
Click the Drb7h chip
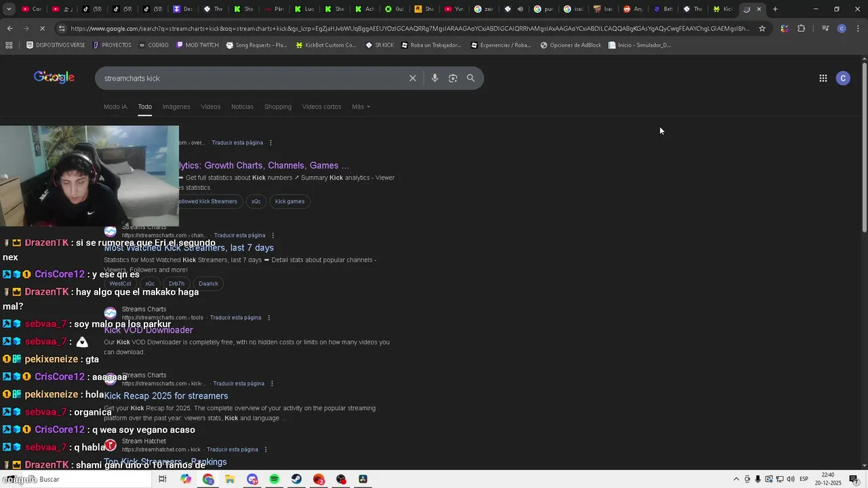pos(176,283)
